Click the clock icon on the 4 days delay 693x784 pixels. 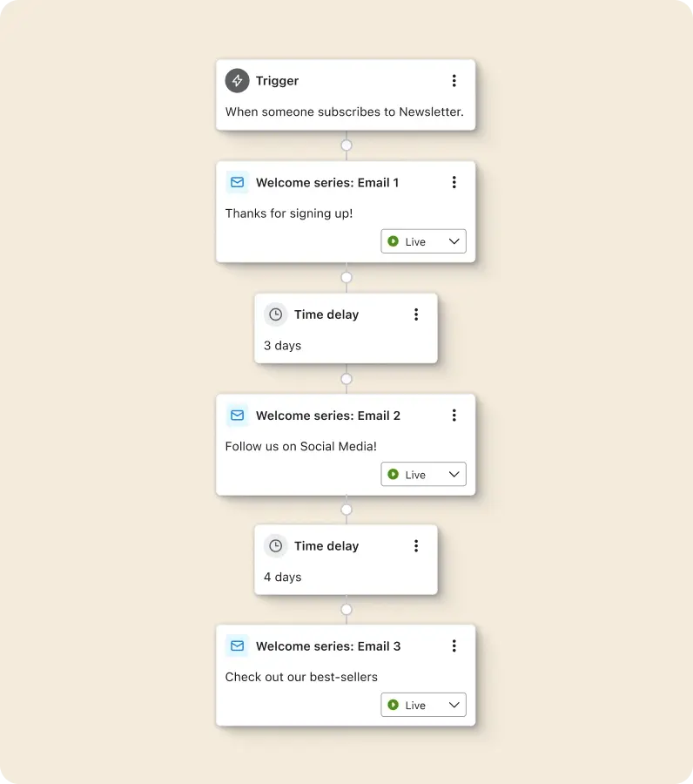pos(275,545)
